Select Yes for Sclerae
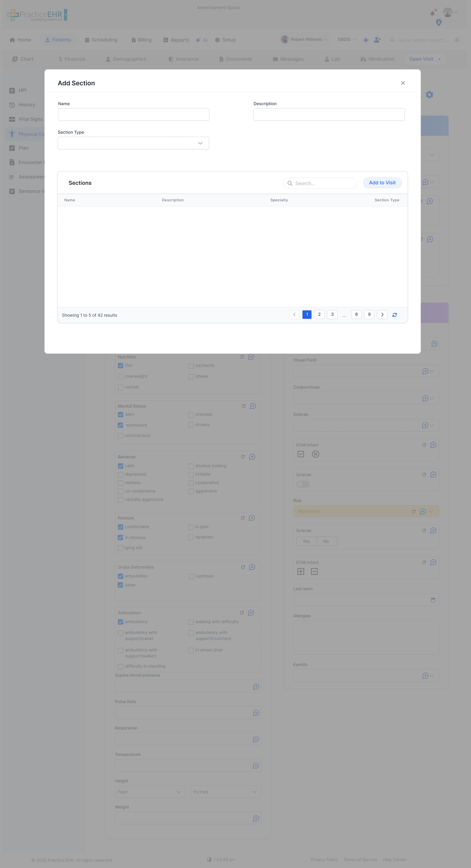The image size is (471, 868). click(x=306, y=541)
